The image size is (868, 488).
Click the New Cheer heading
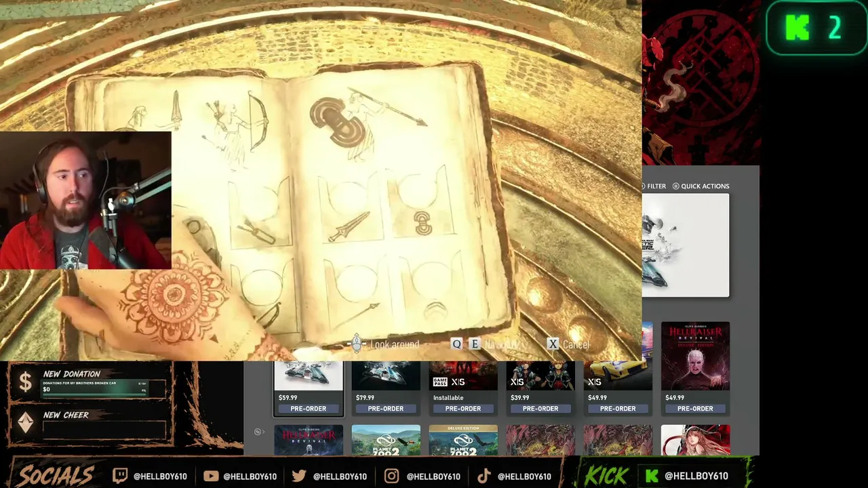(x=66, y=415)
